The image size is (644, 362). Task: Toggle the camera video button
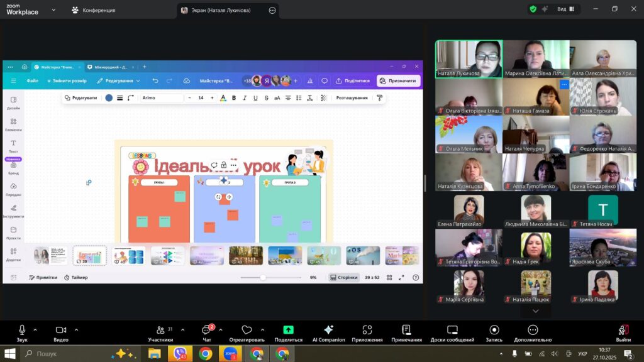(60, 330)
